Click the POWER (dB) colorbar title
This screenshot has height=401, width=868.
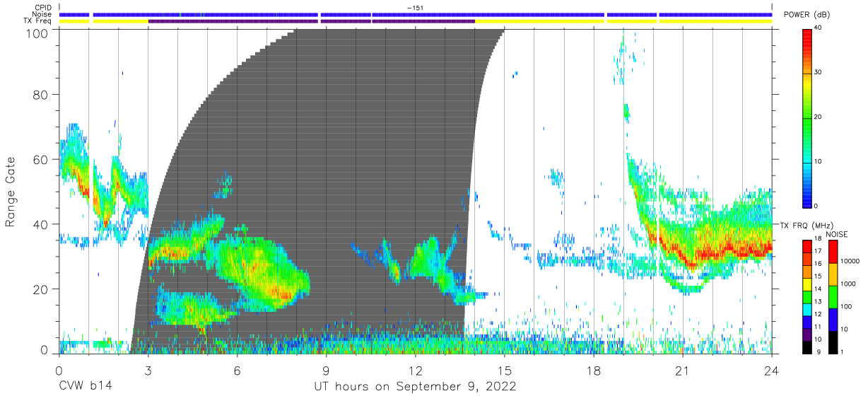[x=807, y=15]
